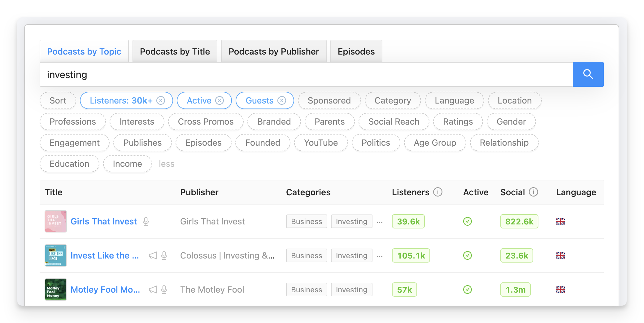This screenshot has height=323, width=644.
Task: Open the Relationship filter
Action: click(x=504, y=143)
